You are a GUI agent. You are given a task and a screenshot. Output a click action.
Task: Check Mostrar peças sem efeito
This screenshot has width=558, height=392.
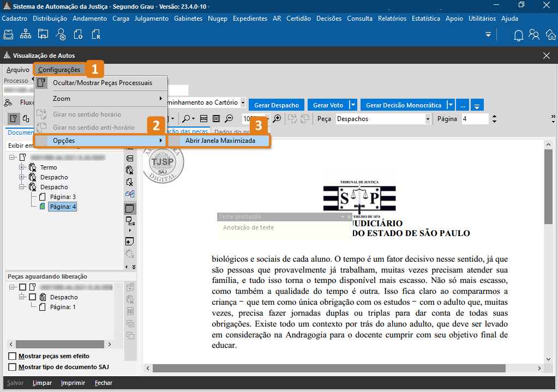pos(13,356)
